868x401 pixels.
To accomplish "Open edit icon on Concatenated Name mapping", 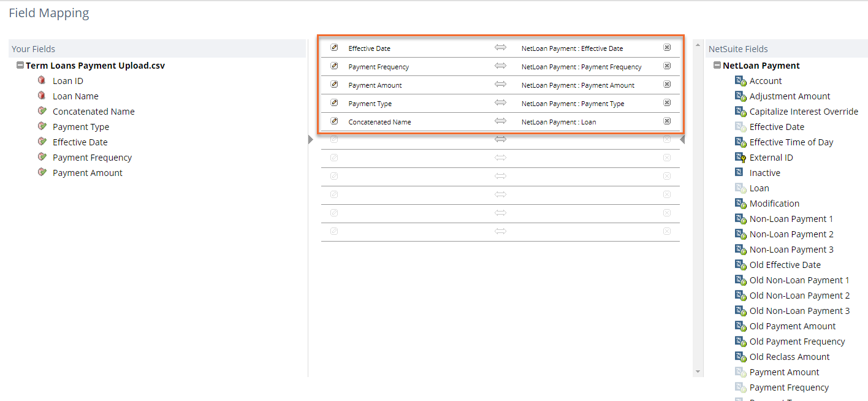I will coord(334,121).
